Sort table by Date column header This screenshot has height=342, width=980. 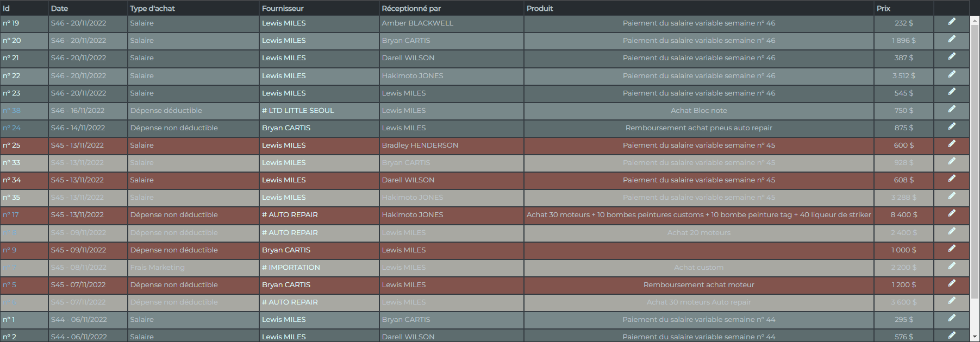pyautogui.click(x=59, y=8)
